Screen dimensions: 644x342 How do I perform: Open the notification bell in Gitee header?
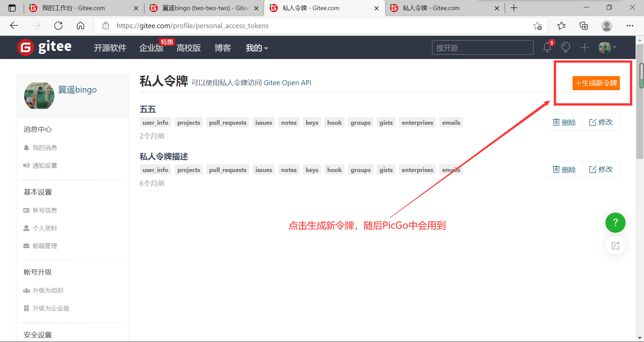pos(547,47)
